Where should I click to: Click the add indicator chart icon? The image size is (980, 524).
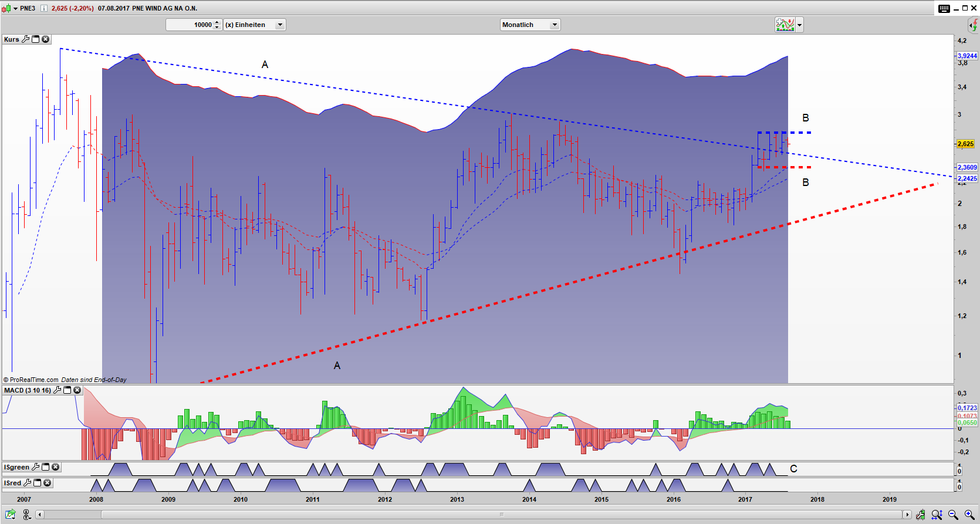click(785, 25)
